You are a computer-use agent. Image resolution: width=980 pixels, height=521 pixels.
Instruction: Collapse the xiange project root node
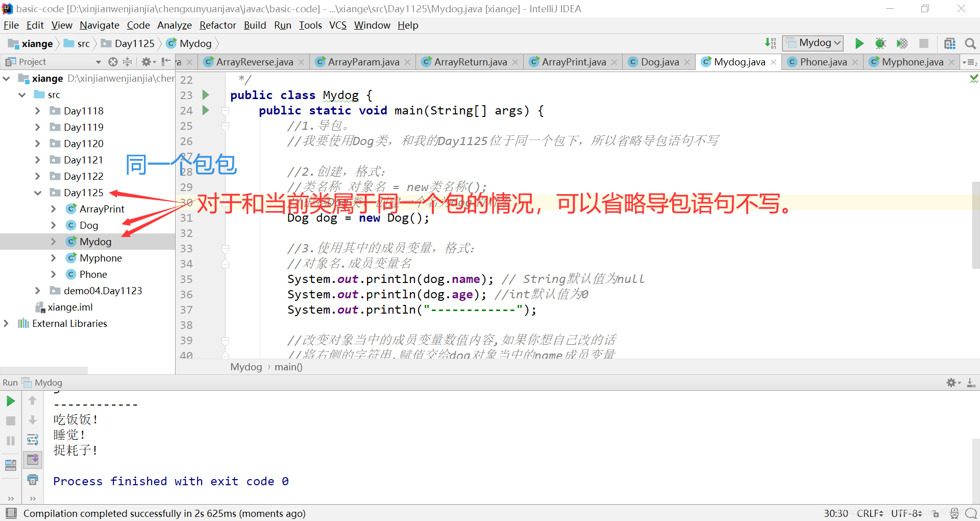(x=7, y=79)
